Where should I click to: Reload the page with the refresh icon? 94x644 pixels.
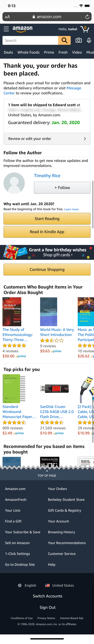(x=86, y=17)
